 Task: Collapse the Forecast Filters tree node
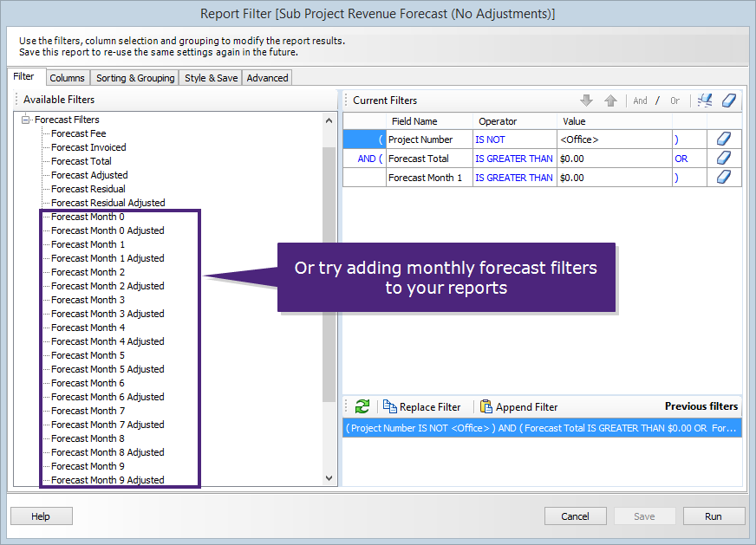pos(26,120)
